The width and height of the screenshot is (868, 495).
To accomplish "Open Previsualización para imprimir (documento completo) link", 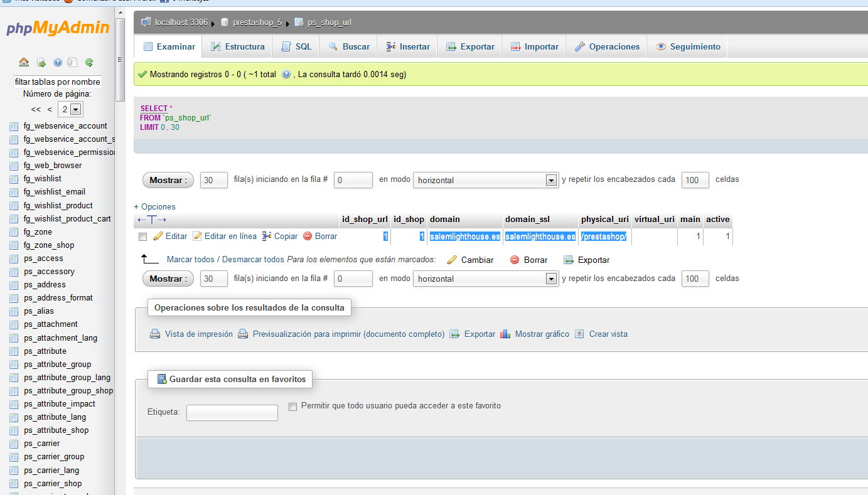I will [348, 334].
